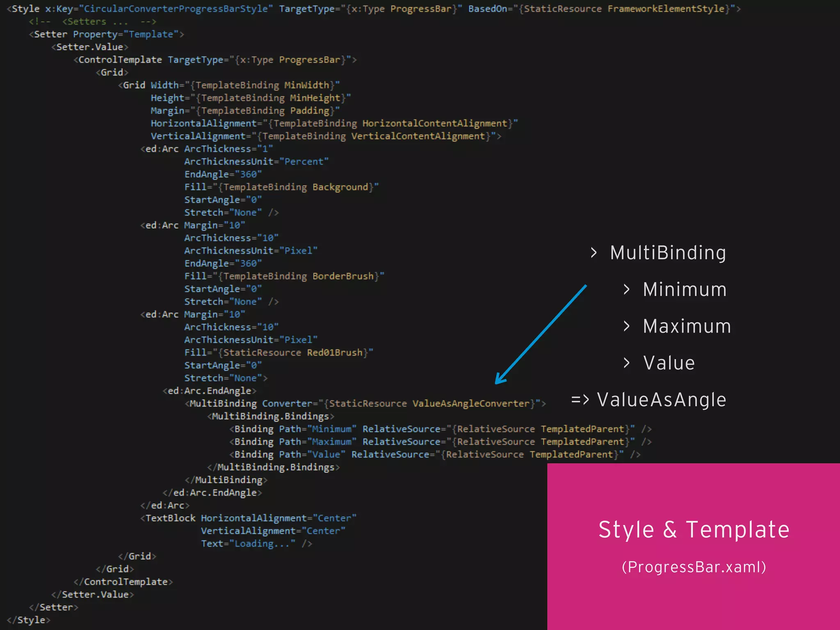
Task: Select the "HorizontalContentAlignment" binding text
Action: click(435, 123)
